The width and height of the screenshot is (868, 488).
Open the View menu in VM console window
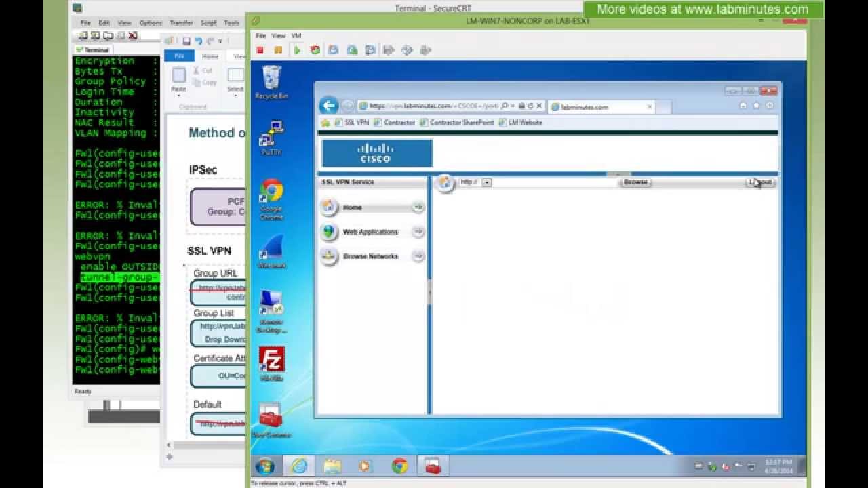(278, 35)
